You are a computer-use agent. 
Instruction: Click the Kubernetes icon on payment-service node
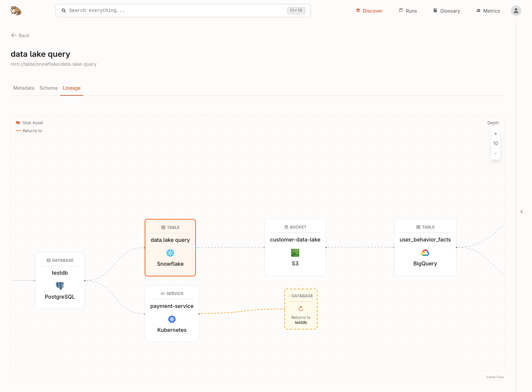tap(172, 319)
